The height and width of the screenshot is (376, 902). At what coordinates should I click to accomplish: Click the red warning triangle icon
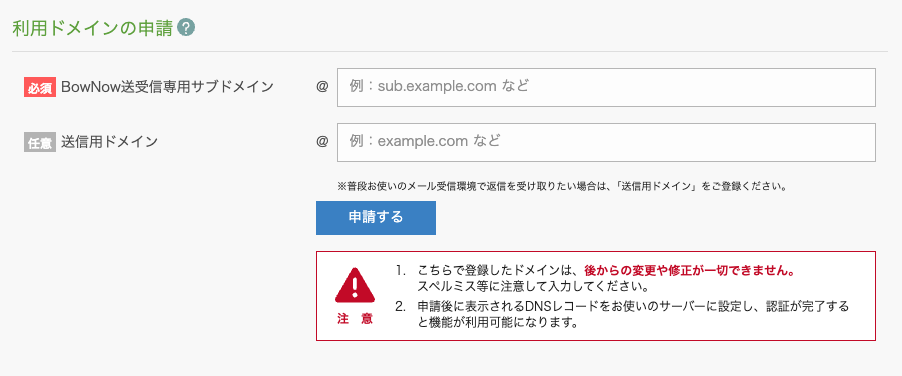tap(355, 286)
